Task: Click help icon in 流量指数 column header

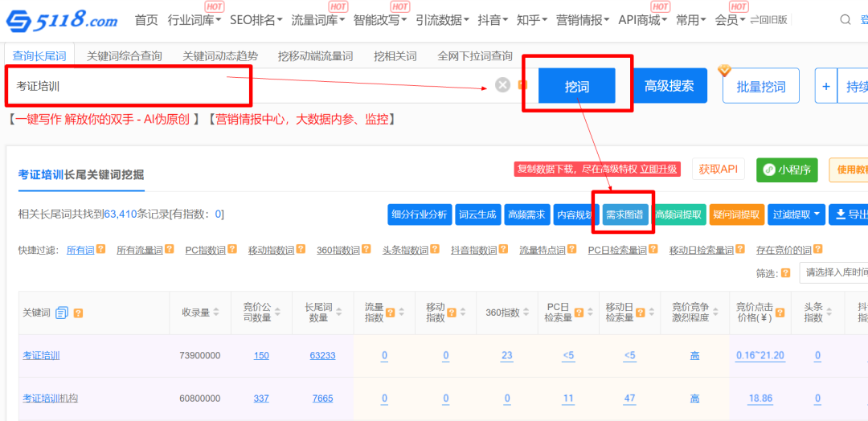Action: coord(391,313)
